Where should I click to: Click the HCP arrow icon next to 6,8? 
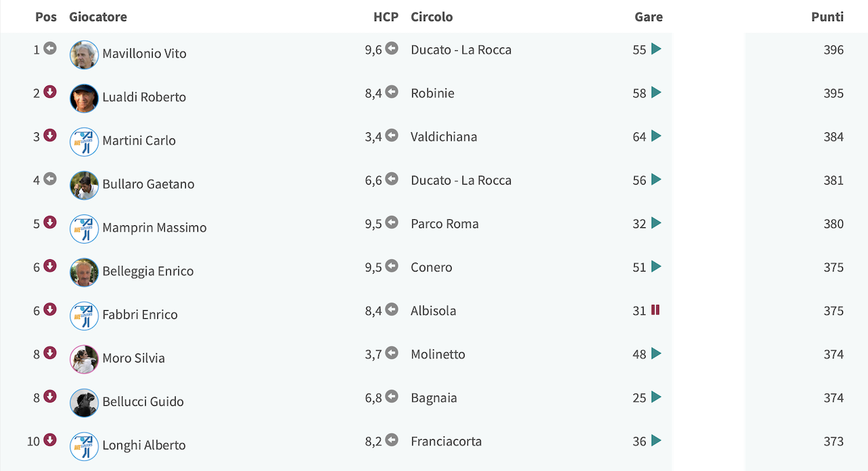[392, 396]
